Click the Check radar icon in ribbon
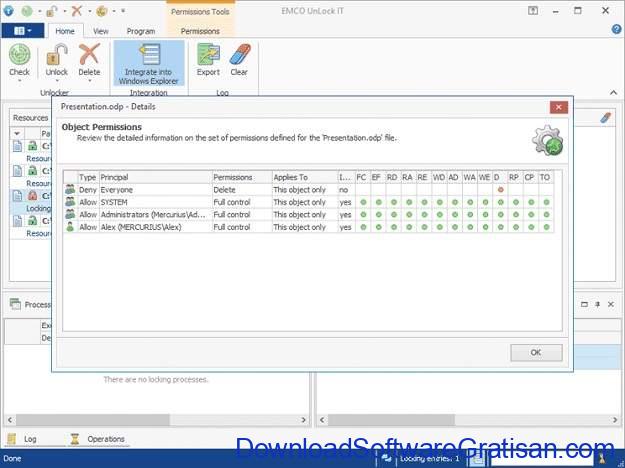Viewport: 625px width, 468px height. pyautogui.click(x=20, y=54)
